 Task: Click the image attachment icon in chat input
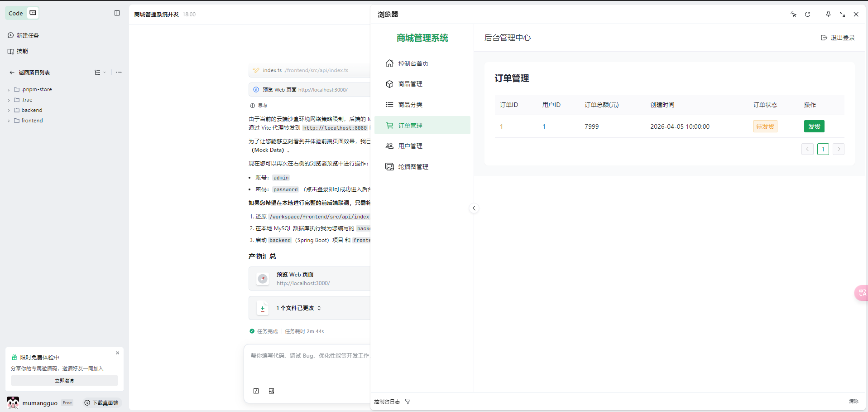[271, 391]
